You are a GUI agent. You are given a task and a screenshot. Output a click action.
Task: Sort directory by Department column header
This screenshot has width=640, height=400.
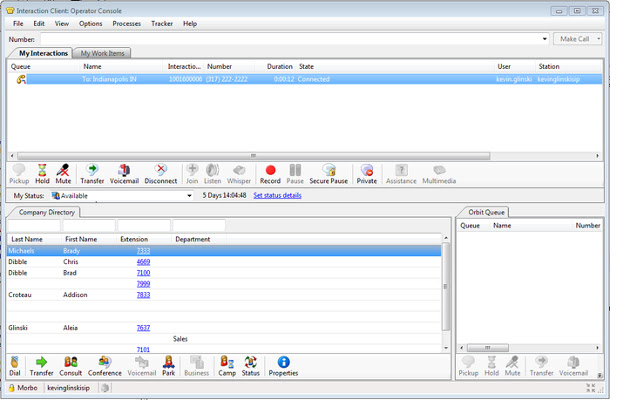click(x=193, y=239)
